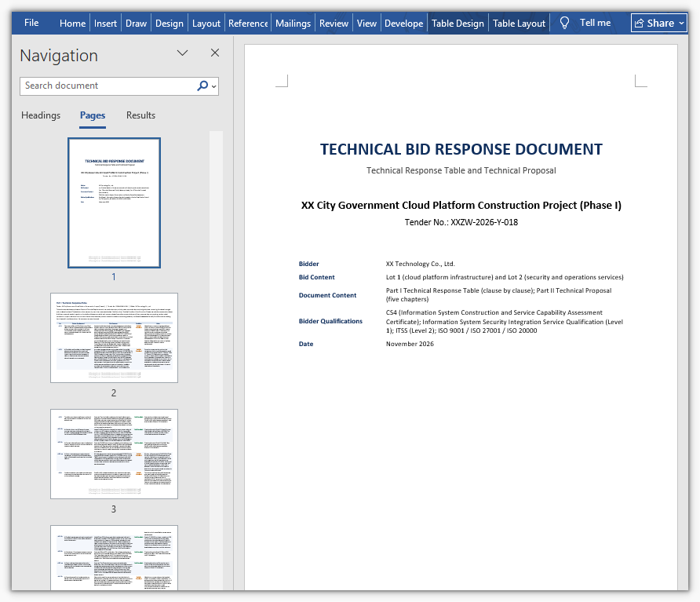Select the Draw ribbon tab
Viewport: 700px width, 602px height.
(137, 24)
